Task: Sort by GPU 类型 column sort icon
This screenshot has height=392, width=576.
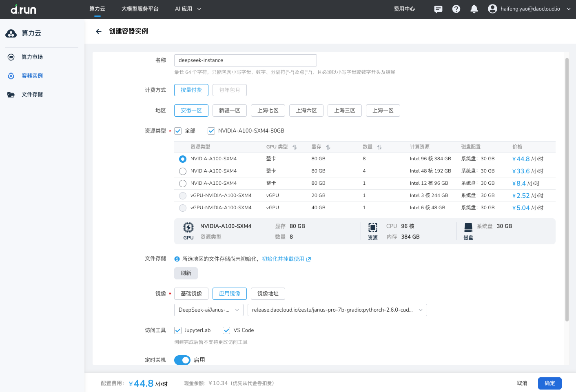Action: coord(295,147)
